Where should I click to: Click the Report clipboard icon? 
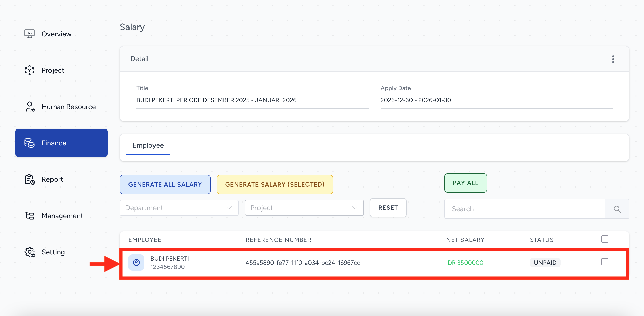(x=30, y=179)
